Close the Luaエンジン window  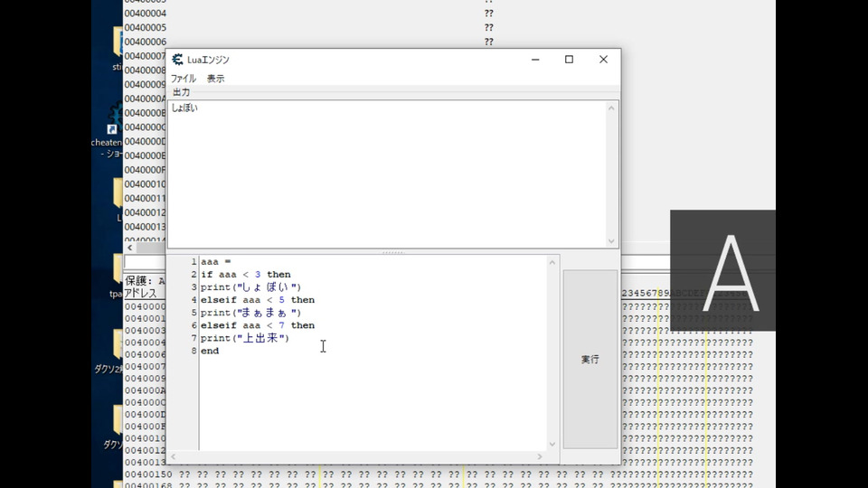[603, 60]
